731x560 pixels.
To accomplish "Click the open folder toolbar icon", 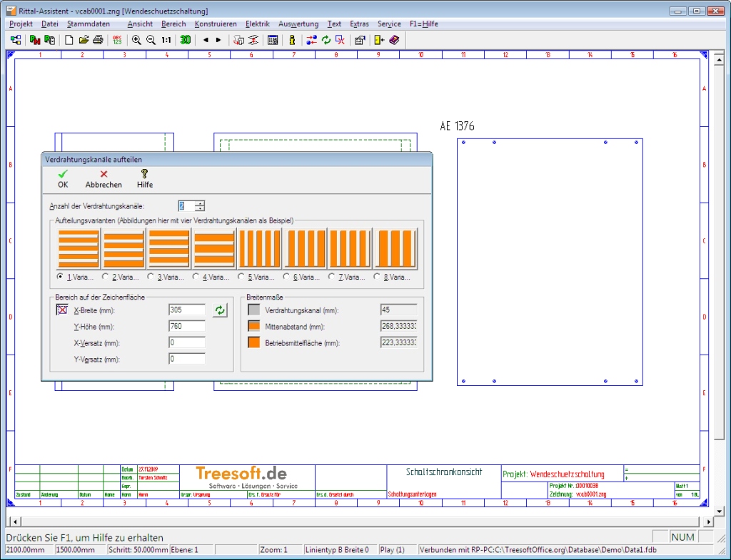I will pyautogui.click(x=84, y=40).
